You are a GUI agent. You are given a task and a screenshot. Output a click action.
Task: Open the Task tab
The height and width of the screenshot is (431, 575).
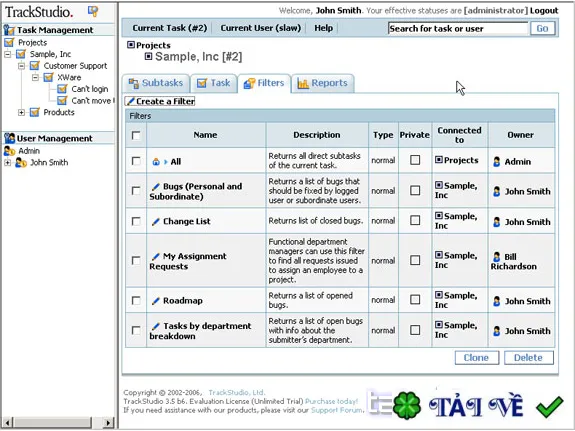pyautogui.click(x=213, y=83)
